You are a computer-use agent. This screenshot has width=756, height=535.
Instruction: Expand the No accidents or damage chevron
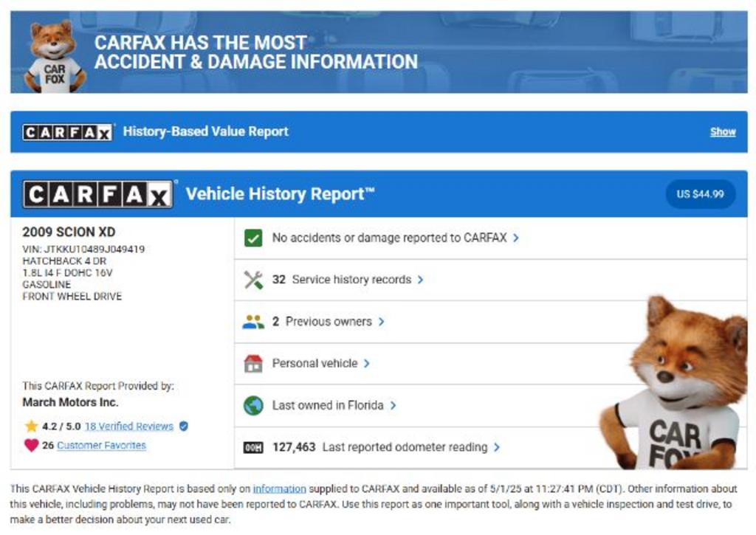(x=516, y=238)
